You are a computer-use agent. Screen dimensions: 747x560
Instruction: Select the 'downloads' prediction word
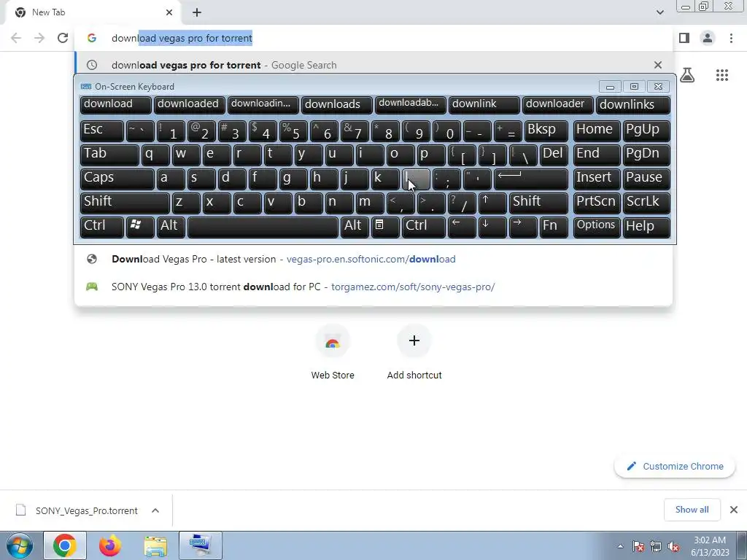[x=337, y=105]
